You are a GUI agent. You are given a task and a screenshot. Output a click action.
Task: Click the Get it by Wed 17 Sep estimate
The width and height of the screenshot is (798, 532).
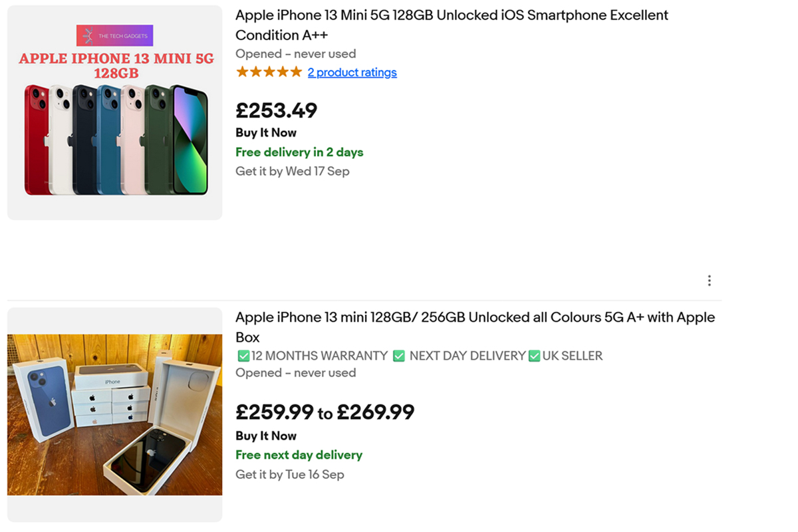point(292,172)
